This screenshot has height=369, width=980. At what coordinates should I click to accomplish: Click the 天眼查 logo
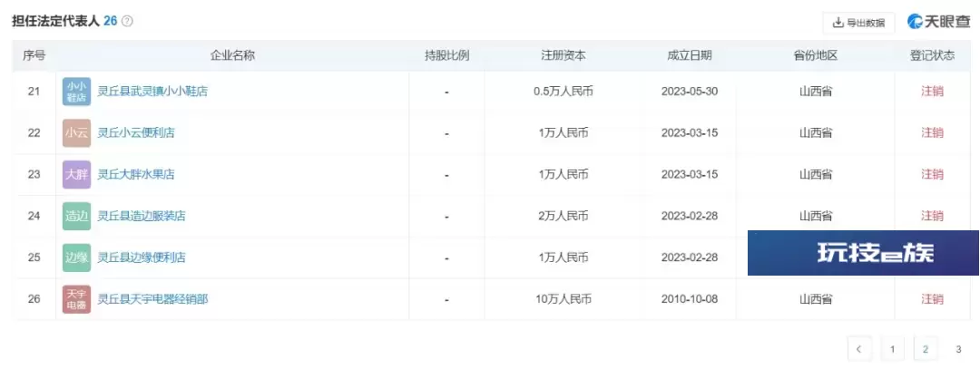tap(938, 22)
